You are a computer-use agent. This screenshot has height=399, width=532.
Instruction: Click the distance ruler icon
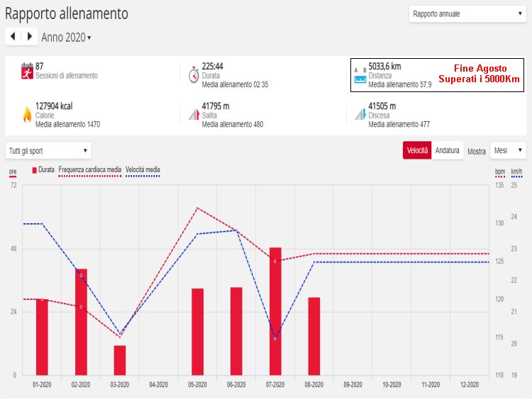[x=360, y=76]
